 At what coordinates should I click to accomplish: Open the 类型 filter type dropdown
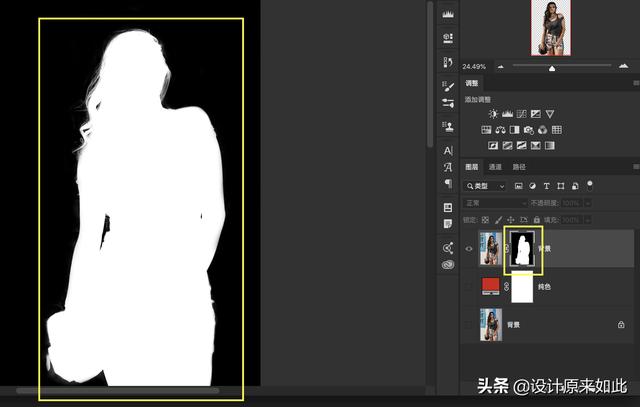[485, 186]
